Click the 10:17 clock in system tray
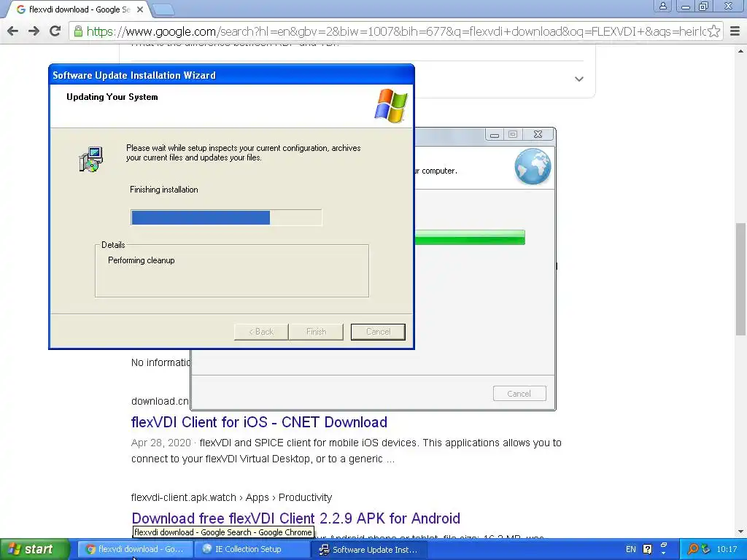747x560 pixels. (x=727, y=550)
